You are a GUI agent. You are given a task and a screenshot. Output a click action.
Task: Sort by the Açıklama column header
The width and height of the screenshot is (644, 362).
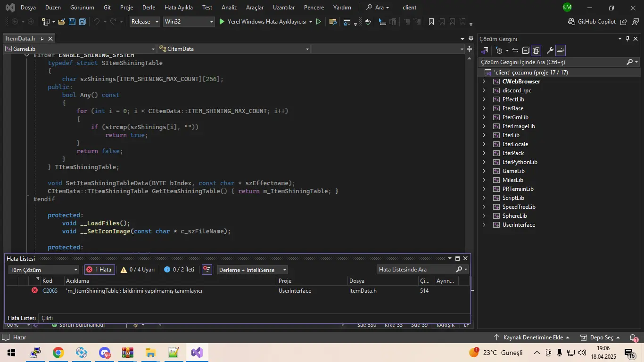170,281
